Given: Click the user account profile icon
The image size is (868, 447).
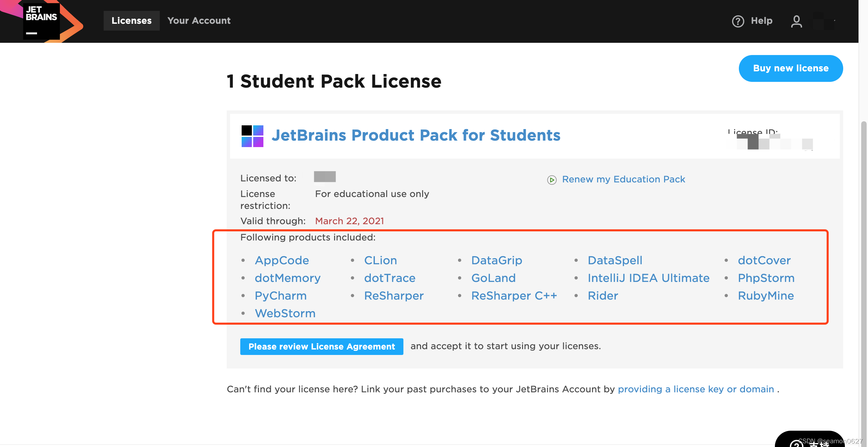Looking at the screenshot, I should (796, 20).
